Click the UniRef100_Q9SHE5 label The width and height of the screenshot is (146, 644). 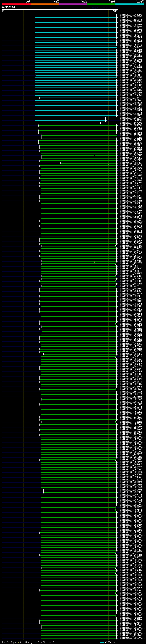point(131,128)
